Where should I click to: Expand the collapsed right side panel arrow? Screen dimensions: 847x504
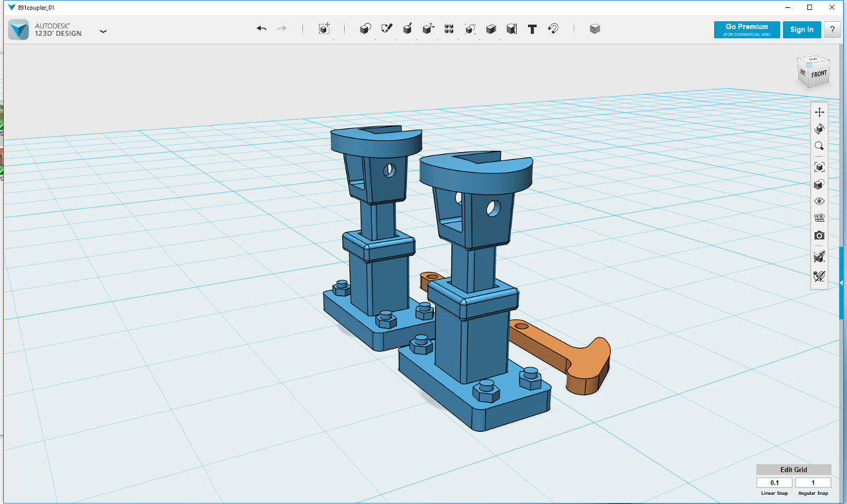click(x=842, y=283)
